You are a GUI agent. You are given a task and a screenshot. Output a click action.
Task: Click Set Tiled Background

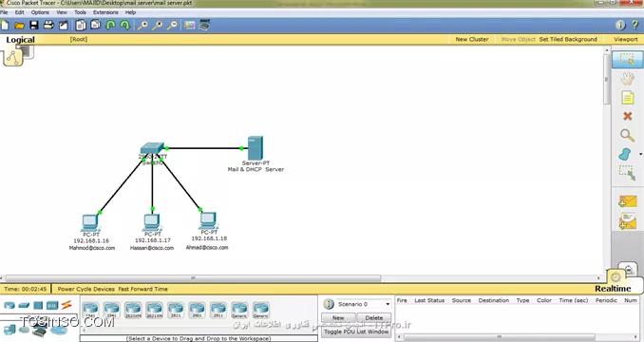click(568, 39)
